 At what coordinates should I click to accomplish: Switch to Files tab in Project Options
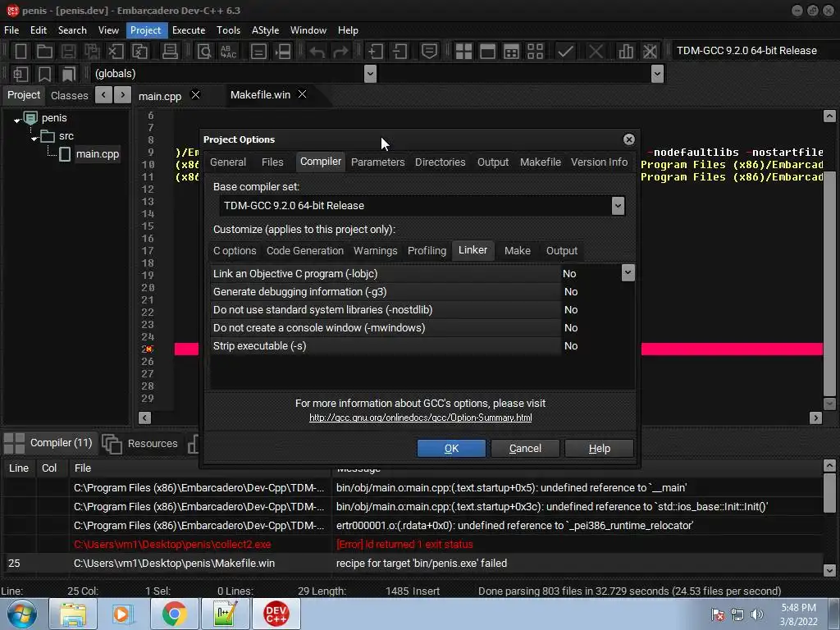pyautogui.click(x=272, y=162)
